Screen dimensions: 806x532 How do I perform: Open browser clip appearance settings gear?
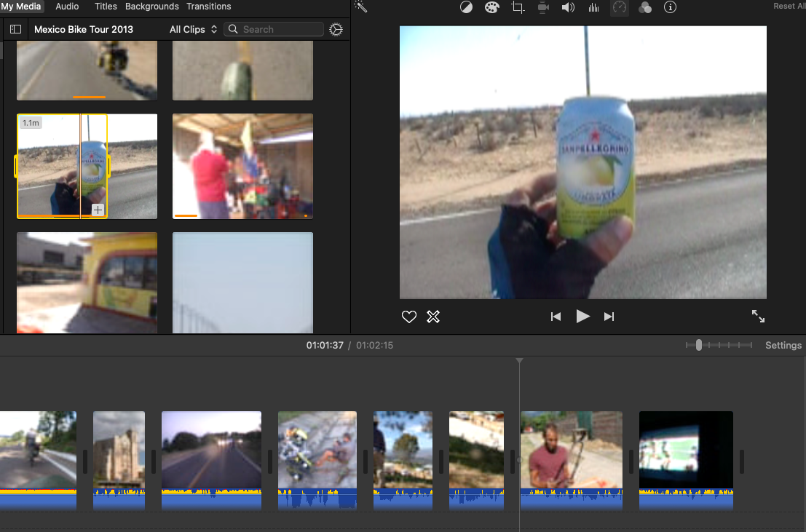(x=336, y=29)
